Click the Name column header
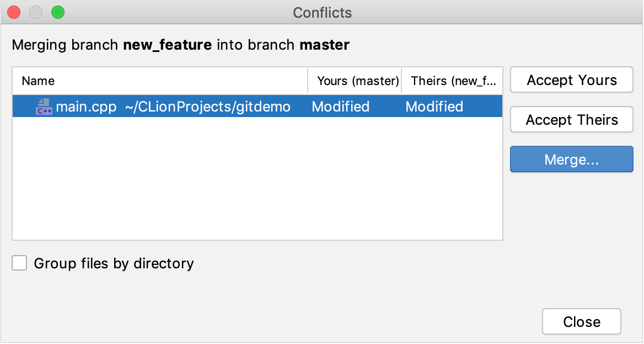 tap(37, 81)
